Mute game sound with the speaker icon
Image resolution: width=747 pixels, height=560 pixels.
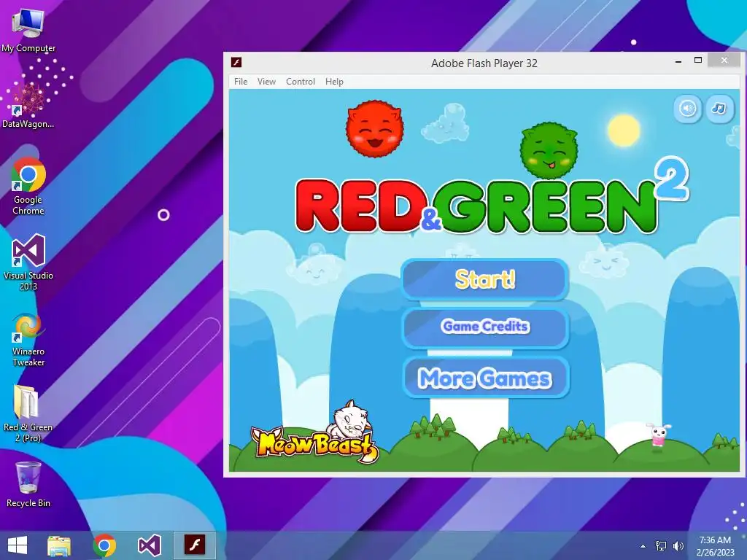click(x=687, y=109)
